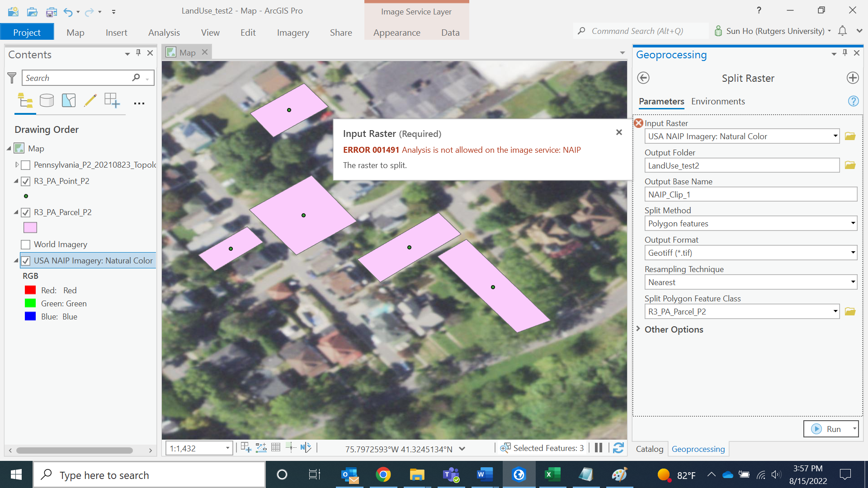868x488 pixels.
Task: Close the Map view tab
Action: pyautogui.click(x=205, y=52)
